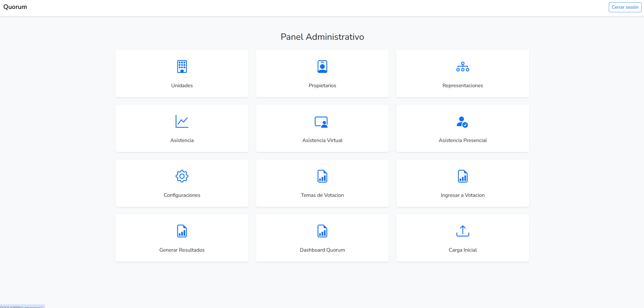This screenshot has height=308, width=644.
Task: Click the Asistencia Virtual screen icon
Action: click(x=321, y=122)
